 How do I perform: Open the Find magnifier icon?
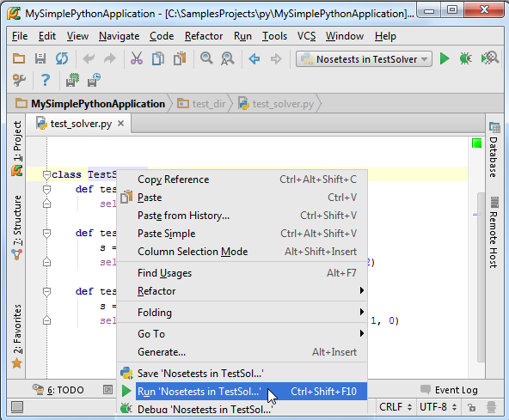(206, 58)
